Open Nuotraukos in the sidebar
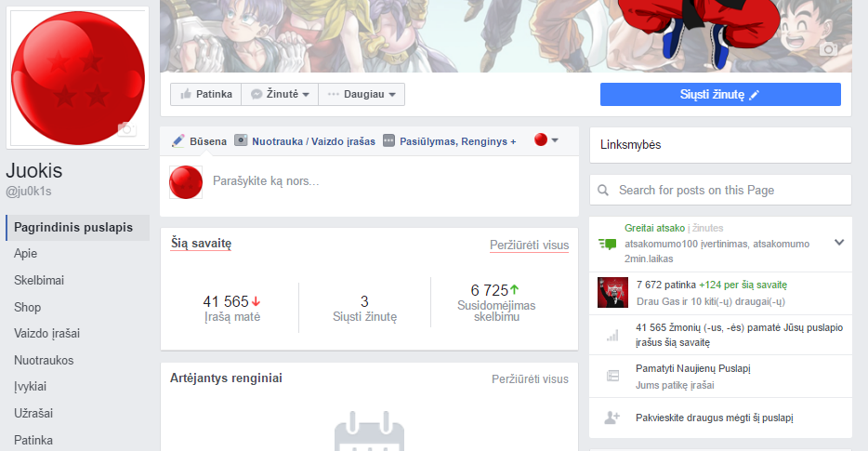 pyautogui.click(x=44, y=360)
